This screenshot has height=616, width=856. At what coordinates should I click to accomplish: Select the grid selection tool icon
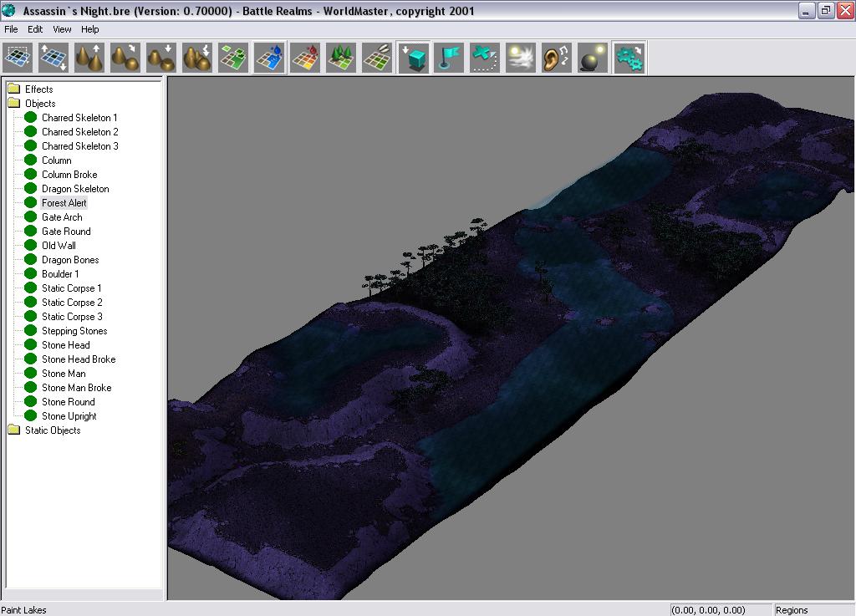pyautogui.click(x=18, y=58)
